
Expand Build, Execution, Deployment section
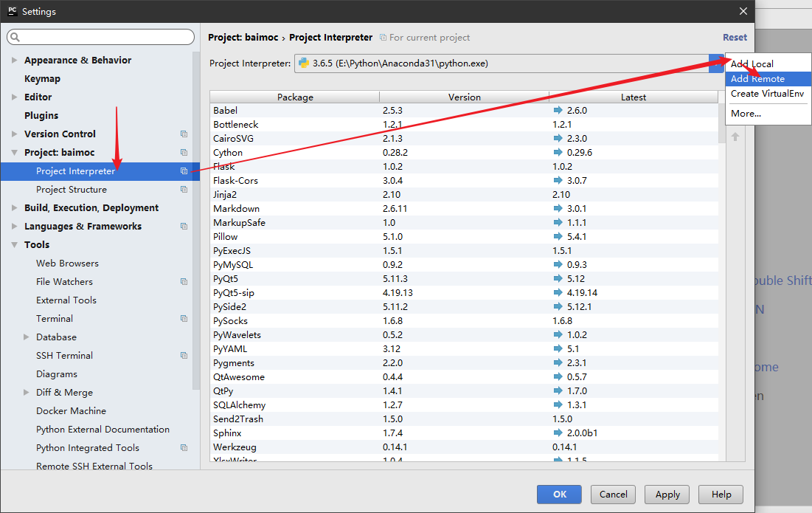15,208
